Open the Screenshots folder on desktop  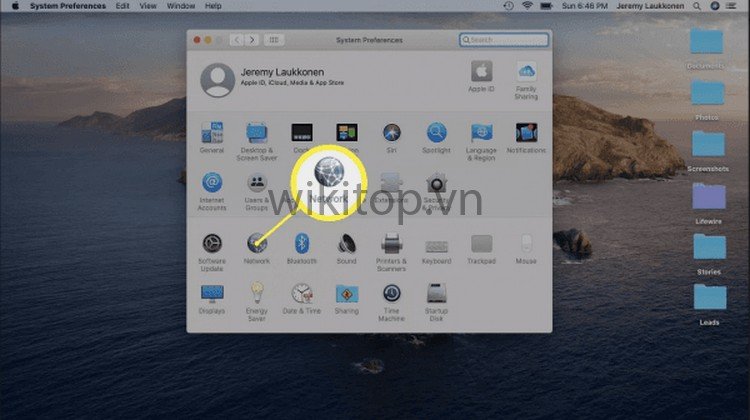pyautogui.click(x=708, y=145)
